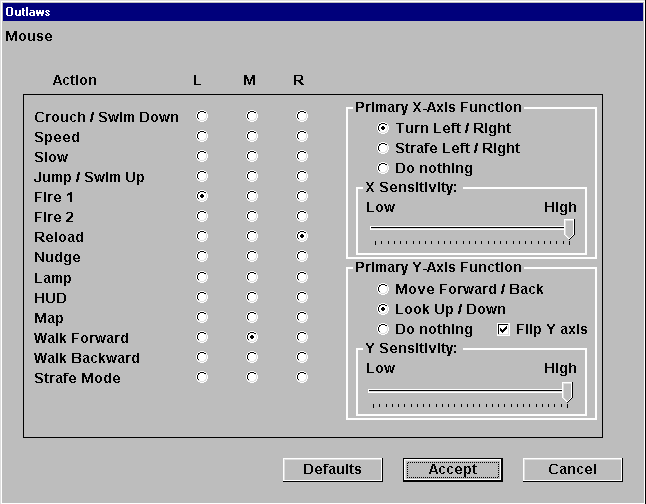Image resolution: width=646 pixels, height=504 pixels.
Task: Select the Reload right button radio
Action: pos(302,236)
